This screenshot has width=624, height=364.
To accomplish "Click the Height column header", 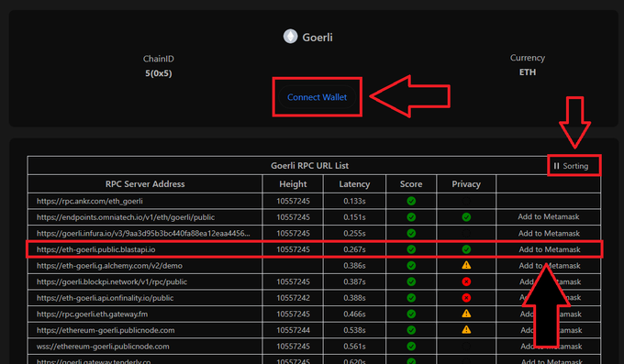I will (293, 184).
